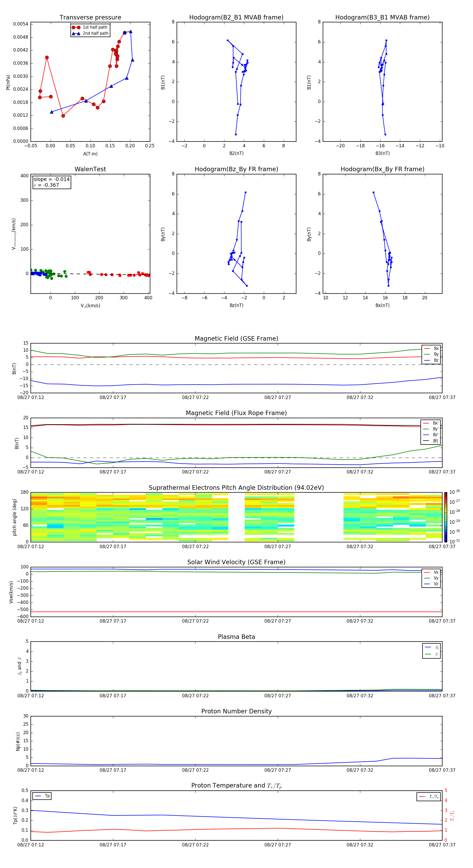Viewport: 473px width, 868px height.
Task: Click the "Pt(nPa)" y-axis label
Action: (8, 82)
